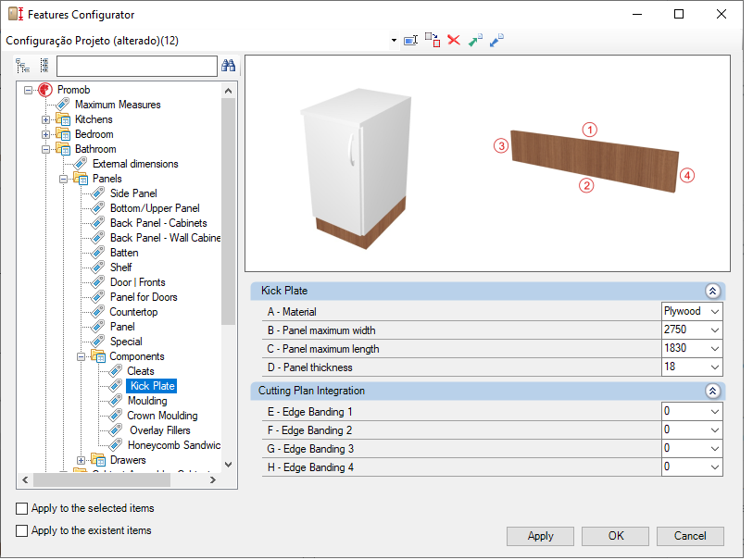Click the Bedroom folder icon
The width and height of the screenshot is (753, 560).
coord(63,134)
